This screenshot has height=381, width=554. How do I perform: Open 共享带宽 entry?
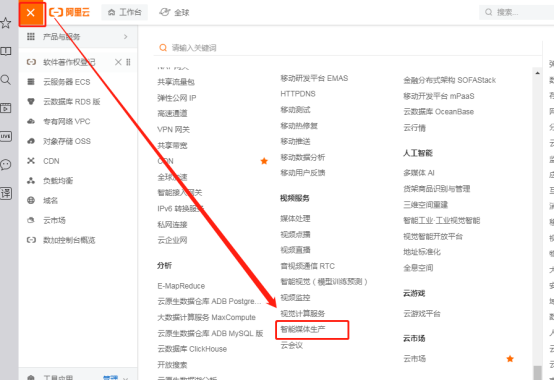point(172,146)
